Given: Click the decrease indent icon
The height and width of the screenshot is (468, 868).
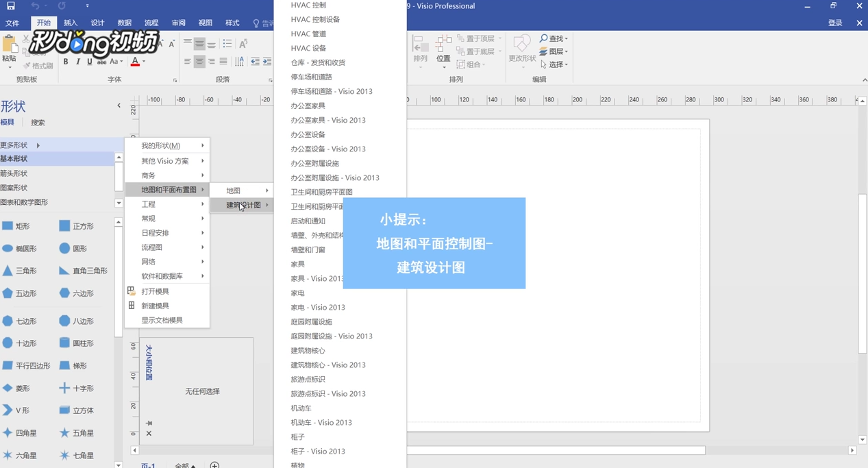Looking at the screenshot, I should [255, 62].
